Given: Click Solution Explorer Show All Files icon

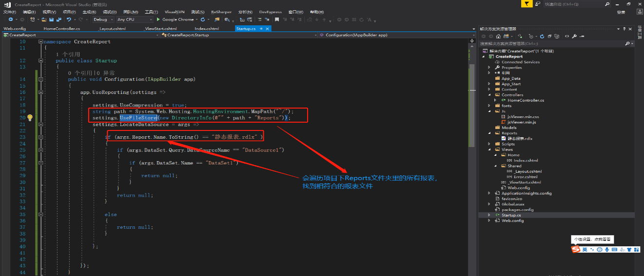Looking at the screenshot, I should click(x=557, y=36).
